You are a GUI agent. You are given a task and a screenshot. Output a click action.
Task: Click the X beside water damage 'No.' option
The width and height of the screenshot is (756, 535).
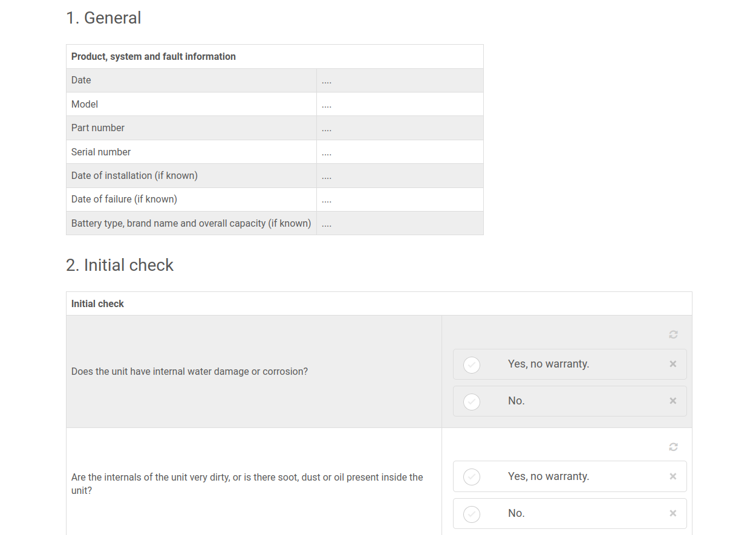[x=673, y=401]
